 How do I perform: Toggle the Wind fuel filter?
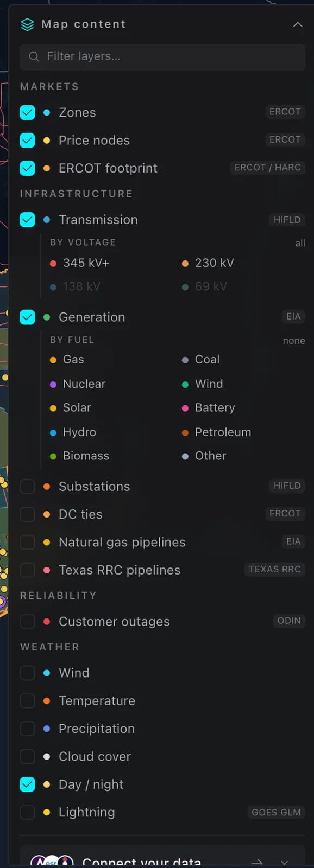202,384
